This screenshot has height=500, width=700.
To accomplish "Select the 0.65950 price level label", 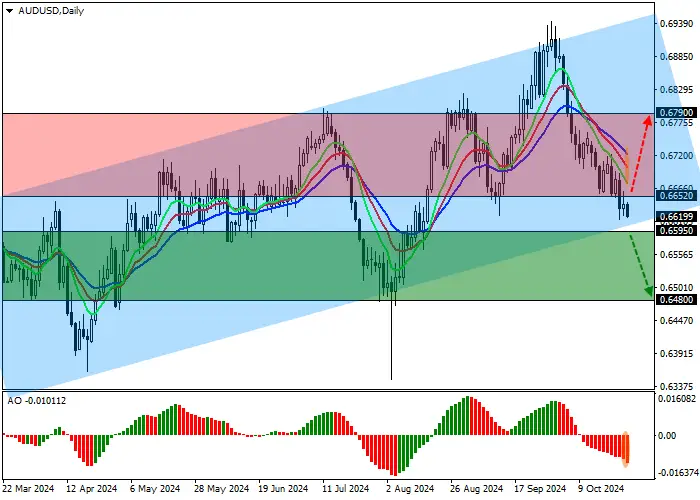I will (x=676, y=230).
